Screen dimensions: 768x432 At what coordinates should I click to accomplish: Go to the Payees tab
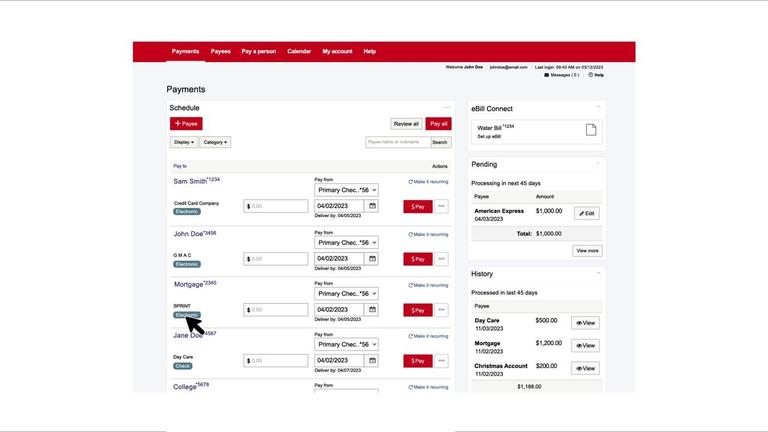point(220,51)
